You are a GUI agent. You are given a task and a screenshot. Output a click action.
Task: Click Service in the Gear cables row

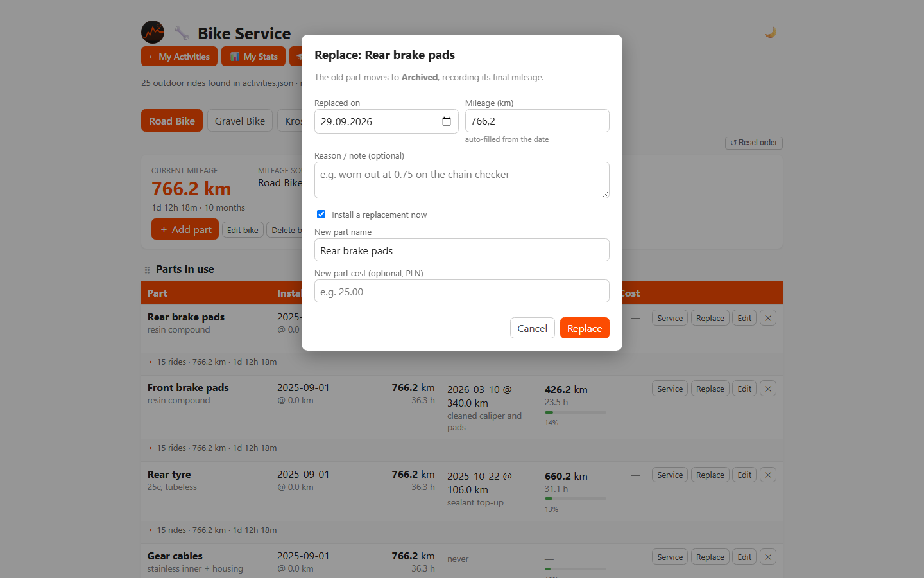pyautogui.click(x=670, y=557)
